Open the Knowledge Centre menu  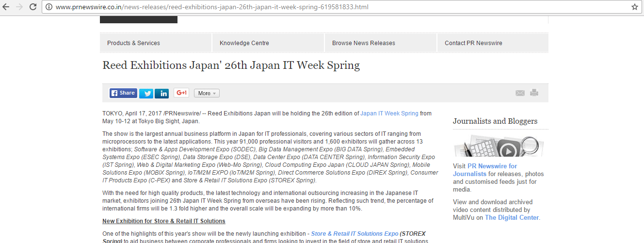point(268,43)
